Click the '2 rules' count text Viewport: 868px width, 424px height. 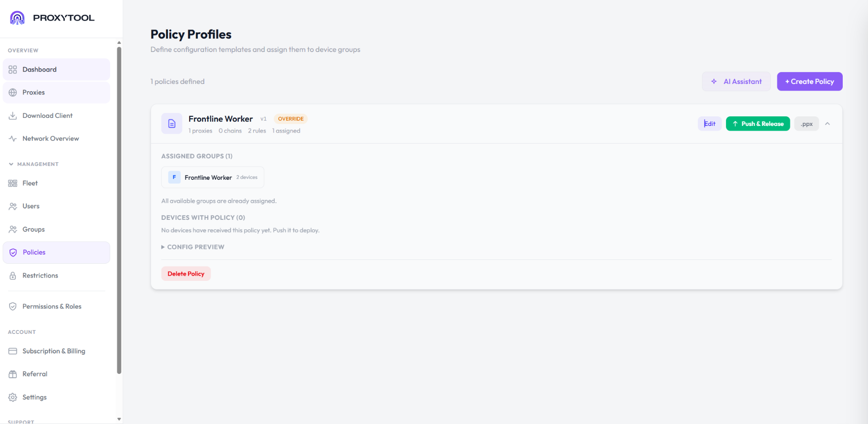257,131
